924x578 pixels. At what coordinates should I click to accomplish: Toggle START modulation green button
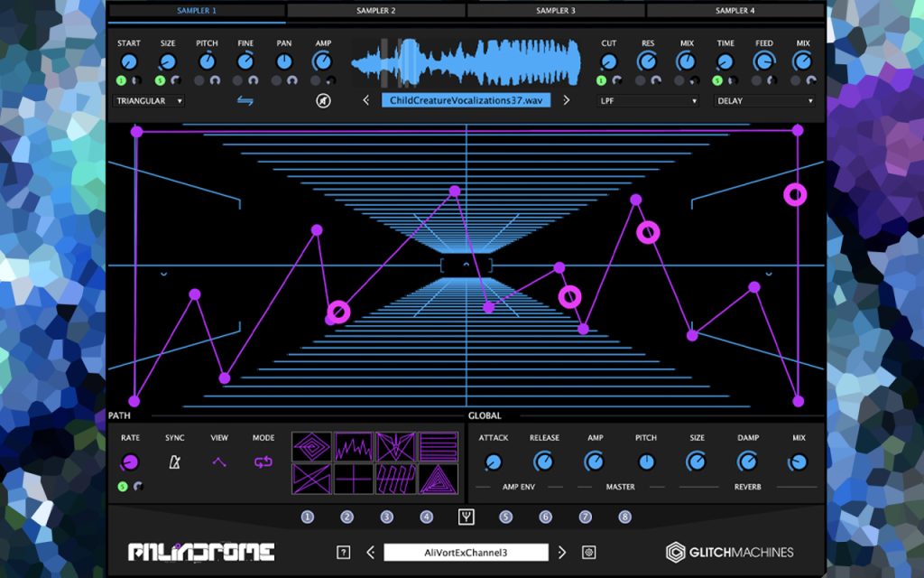tap(122, 80)
